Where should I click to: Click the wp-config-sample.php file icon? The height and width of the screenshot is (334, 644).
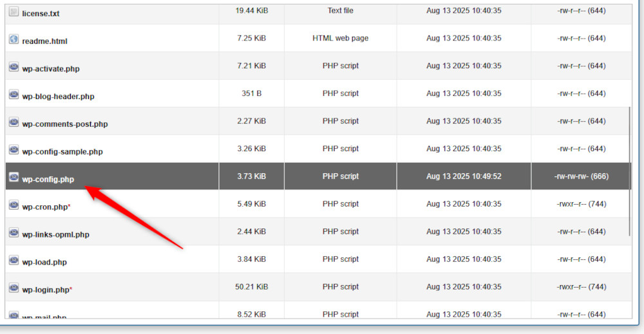(x=14, y=149)
